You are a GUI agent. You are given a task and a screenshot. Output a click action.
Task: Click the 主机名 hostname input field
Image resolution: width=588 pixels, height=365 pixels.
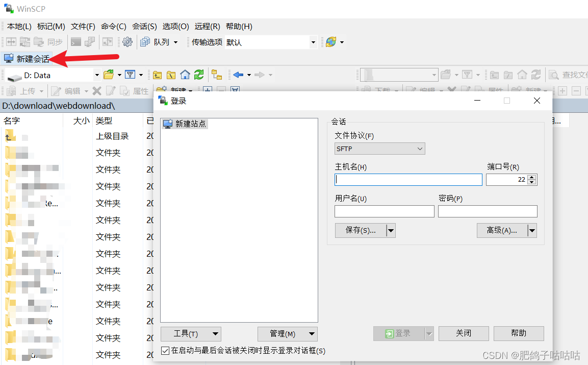pyautogui.click(x=408, y=180)
